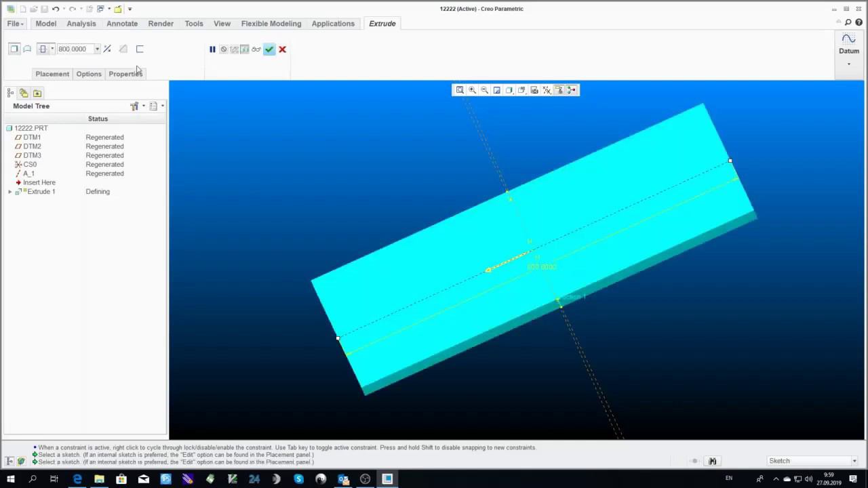The width and height of the screenshot is (868, 488).
Task: Open the Applications tab
Action: [333, 24]
